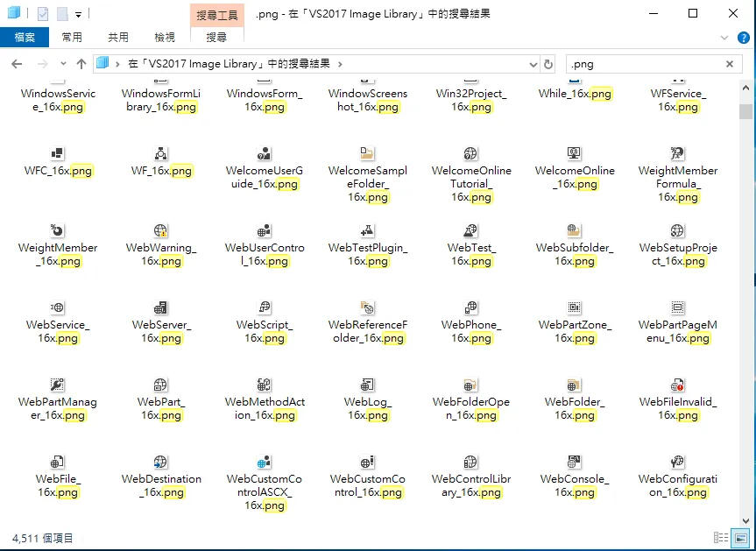The height and width of the screenshot is (551, 756).
Task: Expand the address bar history dropdown
Action: tap(533, 64)
